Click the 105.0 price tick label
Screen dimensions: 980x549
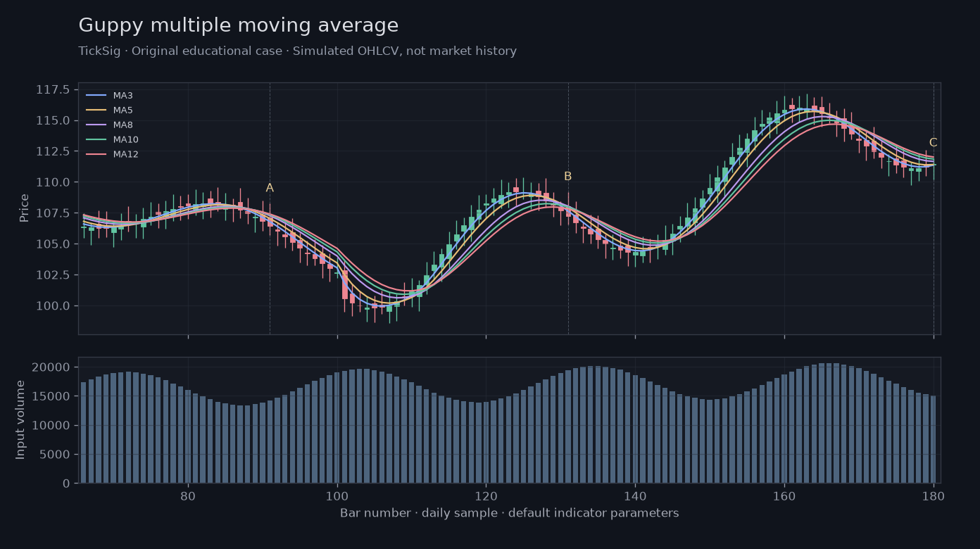click(x=53, y=244)
